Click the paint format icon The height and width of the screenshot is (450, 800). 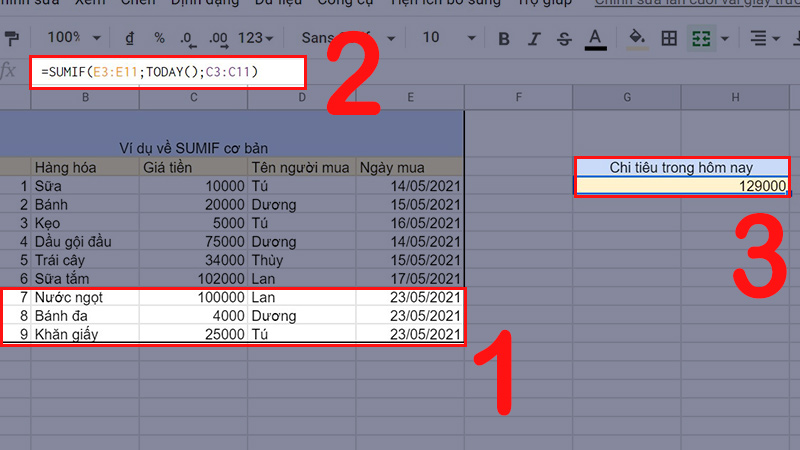pyautogui.click(x=12, y=38)
